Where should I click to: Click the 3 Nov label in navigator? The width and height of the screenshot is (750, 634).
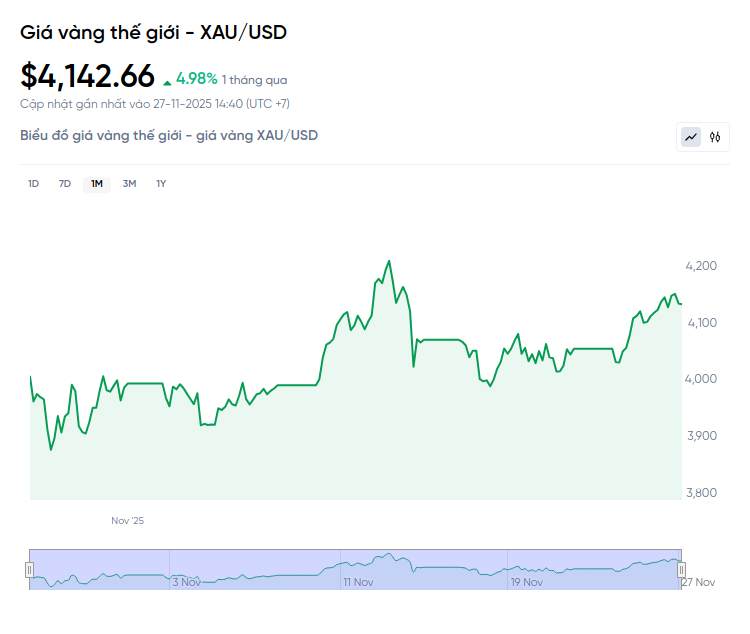point(187,582)
